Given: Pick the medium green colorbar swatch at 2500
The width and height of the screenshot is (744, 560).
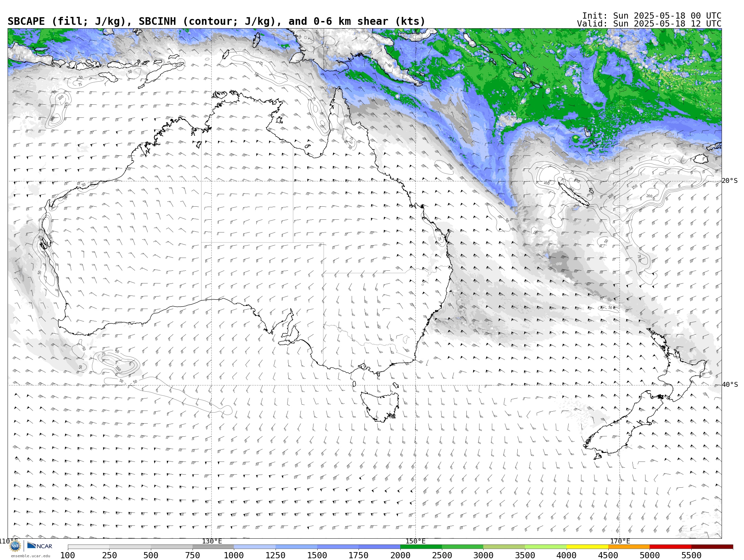Looking at the screenshot, I should coord(463,547).
